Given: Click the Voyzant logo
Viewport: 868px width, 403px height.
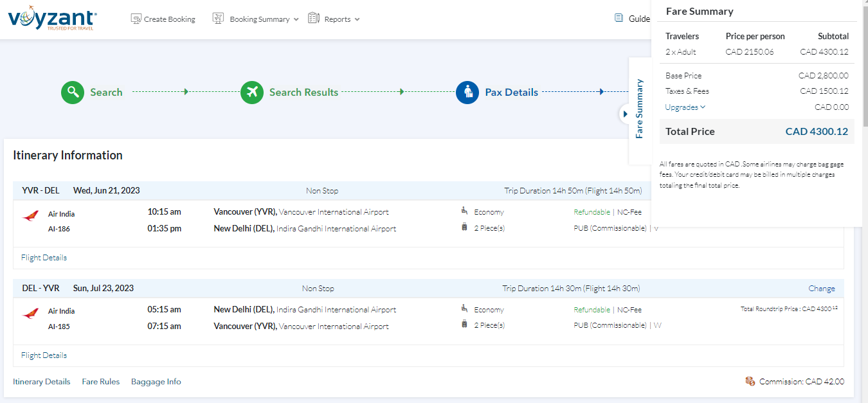Looking at the screenshot, I should pos(53,20).
